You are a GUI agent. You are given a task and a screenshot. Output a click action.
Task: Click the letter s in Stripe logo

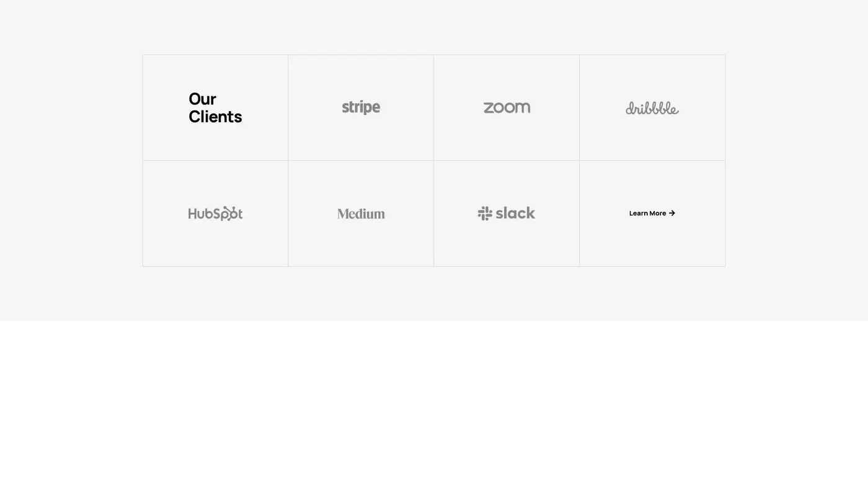click(345, 108)
